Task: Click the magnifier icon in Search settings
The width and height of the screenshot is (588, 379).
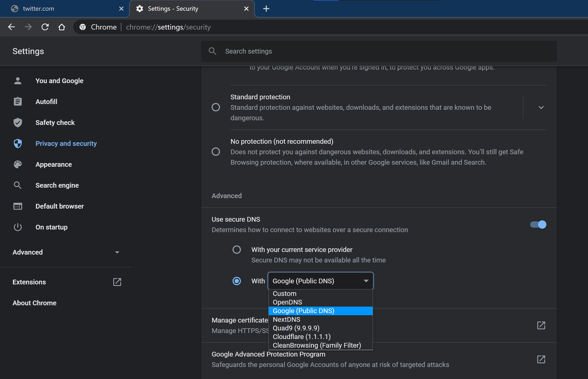Action: tap(212, 51)
